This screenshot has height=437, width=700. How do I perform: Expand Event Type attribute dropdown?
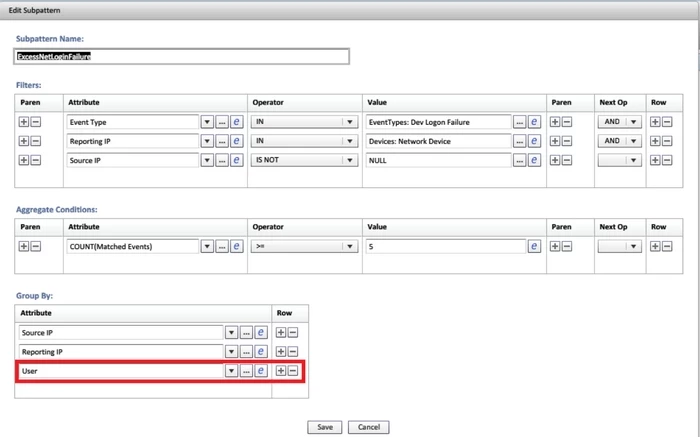[x=207, y=122]
